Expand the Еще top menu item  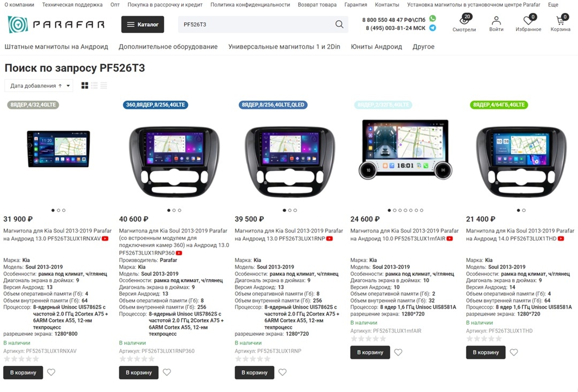tap(553, 5)
